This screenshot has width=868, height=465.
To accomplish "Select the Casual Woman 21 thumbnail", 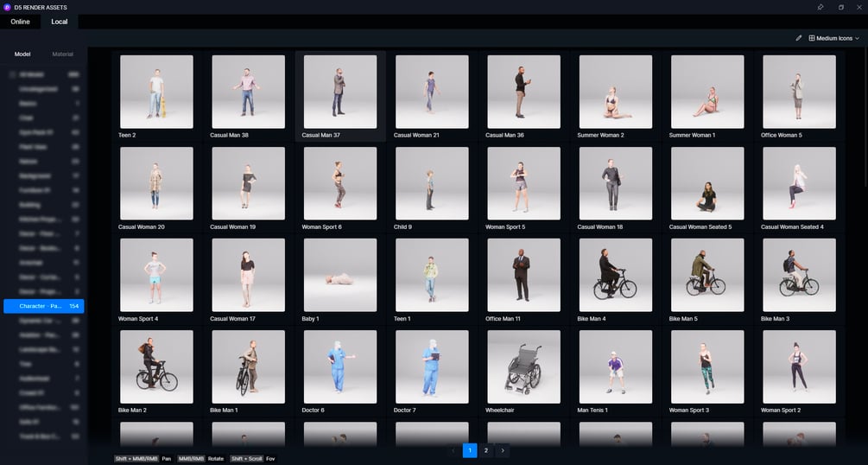I will tap(433, 92).
